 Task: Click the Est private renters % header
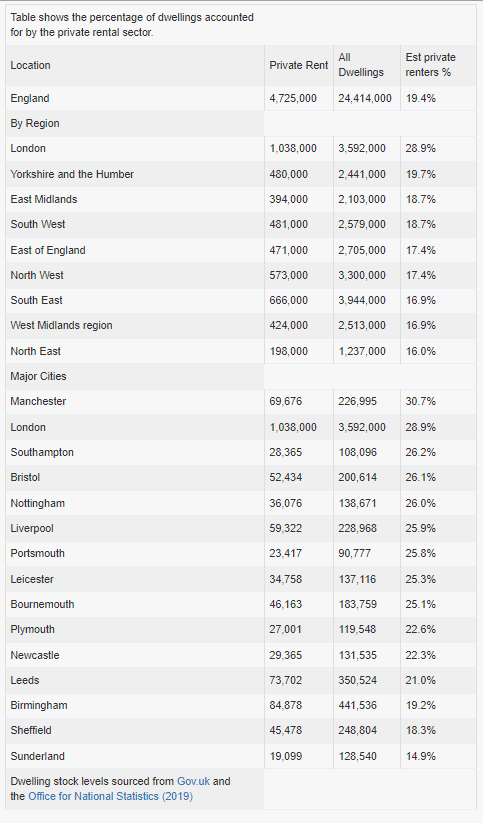tap(430, 65)
